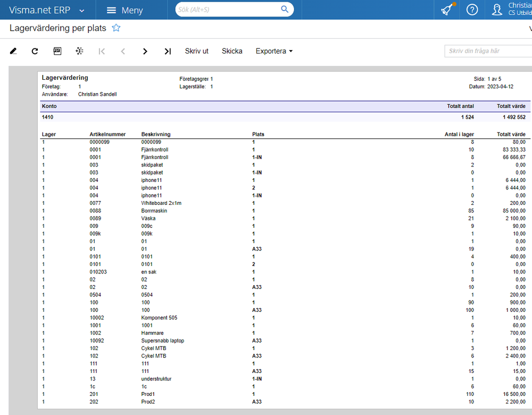
Task: Click article number 009k
Action: click(x=95, y=234)
